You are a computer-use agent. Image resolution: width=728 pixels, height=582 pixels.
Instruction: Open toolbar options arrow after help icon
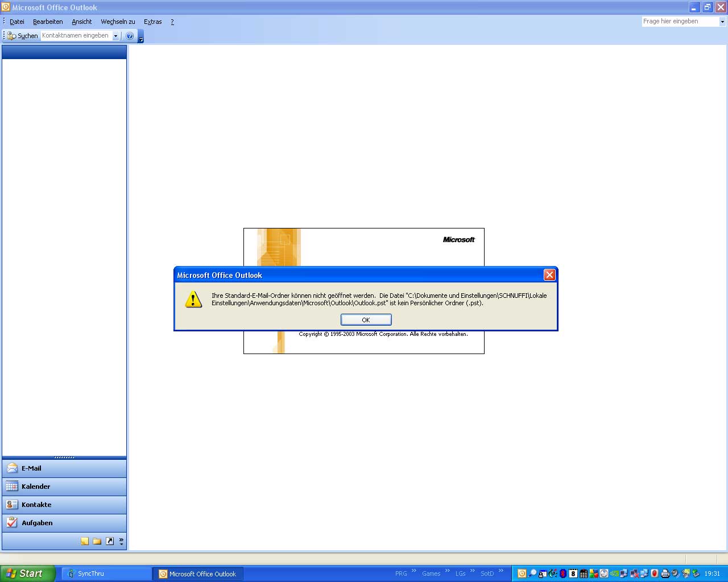(x=141, y=37)
